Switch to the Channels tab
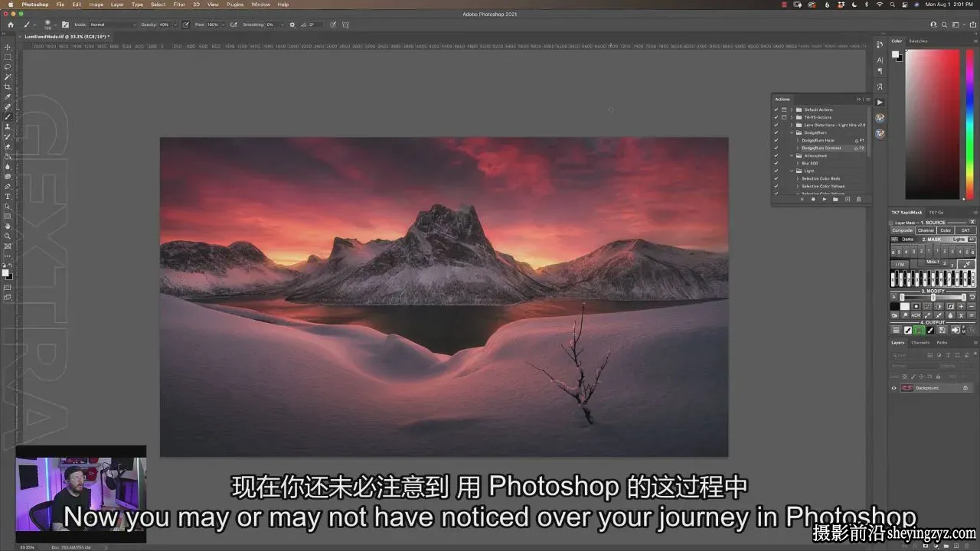Viewport: 980px width, 551px height. 920,342
